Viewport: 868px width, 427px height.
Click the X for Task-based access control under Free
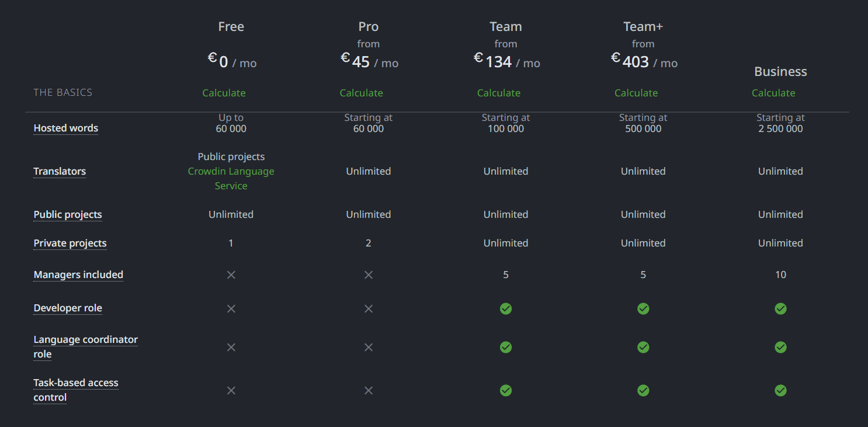coord(231,390)
